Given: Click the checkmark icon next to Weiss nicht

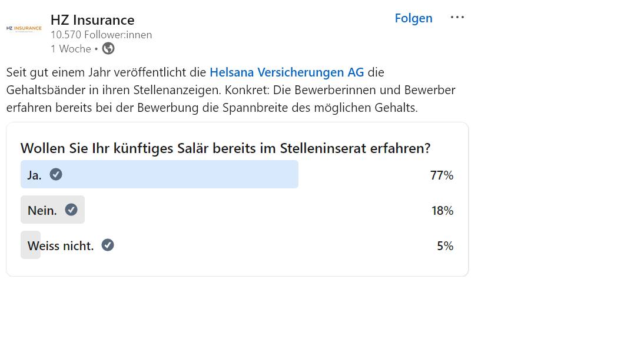Looking at the screenshot, I should click(x=107, y=245).
